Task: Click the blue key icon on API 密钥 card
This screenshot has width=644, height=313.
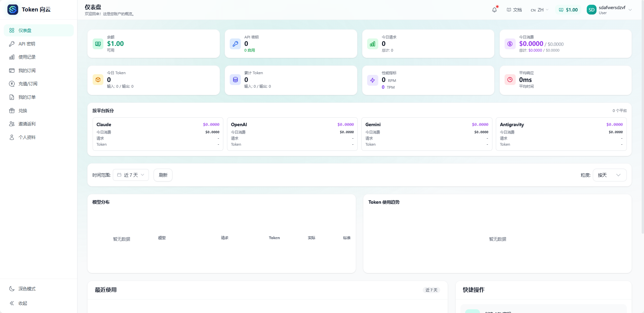Action: coord(235,44)
